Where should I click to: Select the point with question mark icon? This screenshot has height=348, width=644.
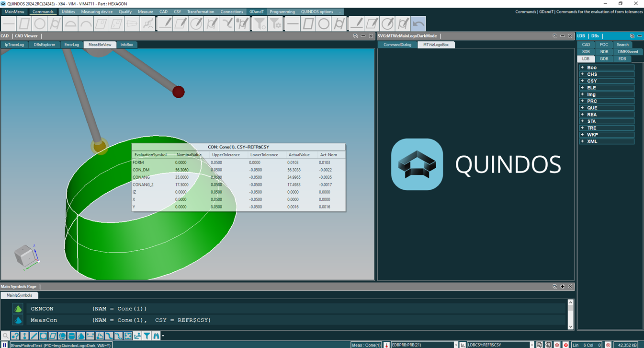point(15,336)
